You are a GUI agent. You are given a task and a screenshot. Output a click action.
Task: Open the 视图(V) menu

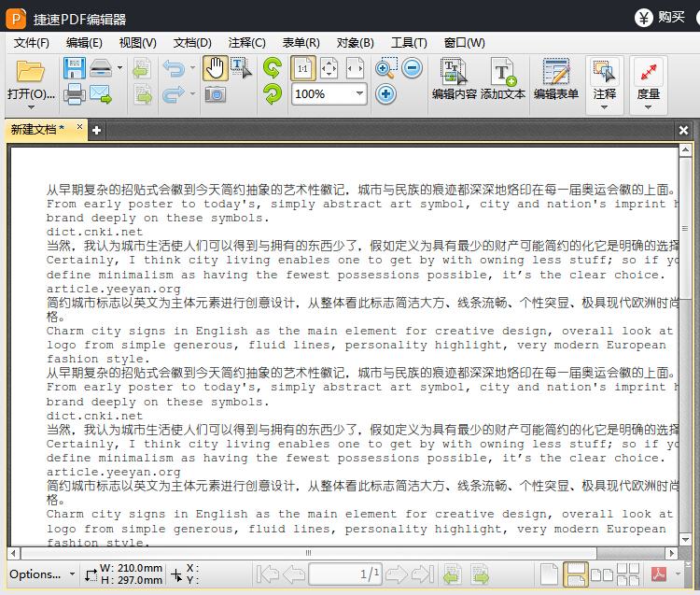(138, 43)
